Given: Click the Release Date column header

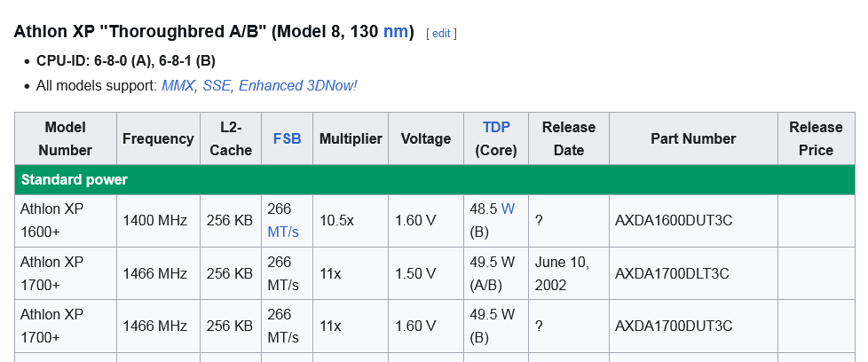Looking at the screenshot, I should pyautogui.click(x=569, y=138).
